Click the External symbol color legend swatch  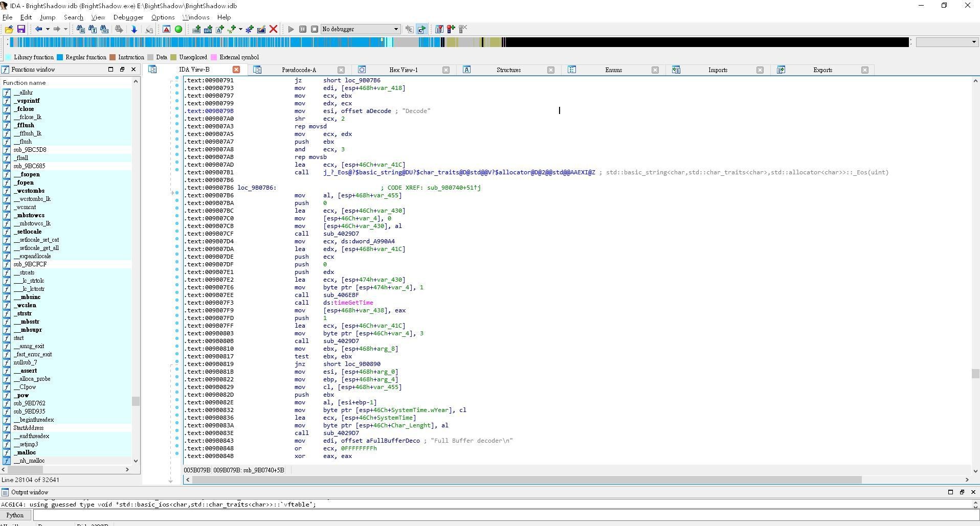[x=214, y=57]
